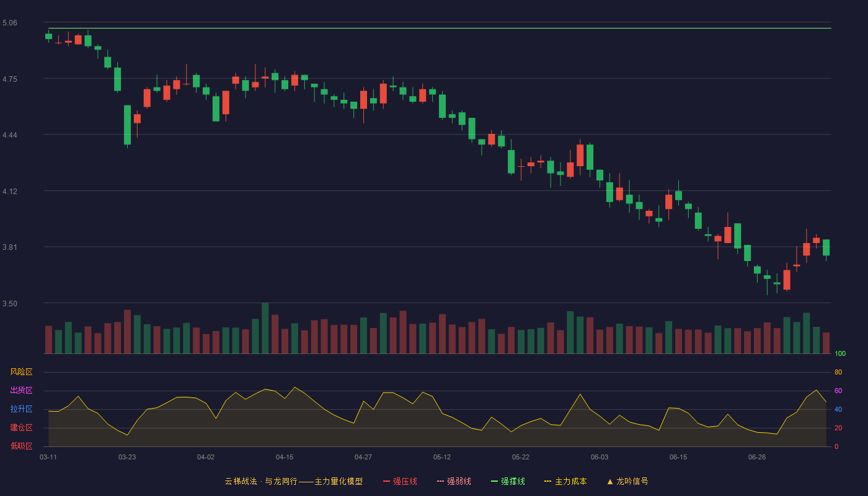
Task: Click the 建仓区 zone label
Action: pyautogui.click(x=21, y=428)
